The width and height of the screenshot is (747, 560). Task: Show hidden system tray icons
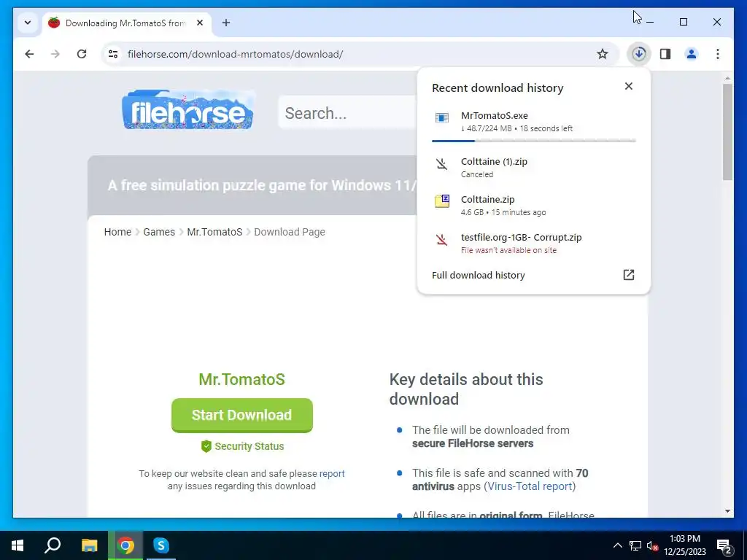[617, 545]
